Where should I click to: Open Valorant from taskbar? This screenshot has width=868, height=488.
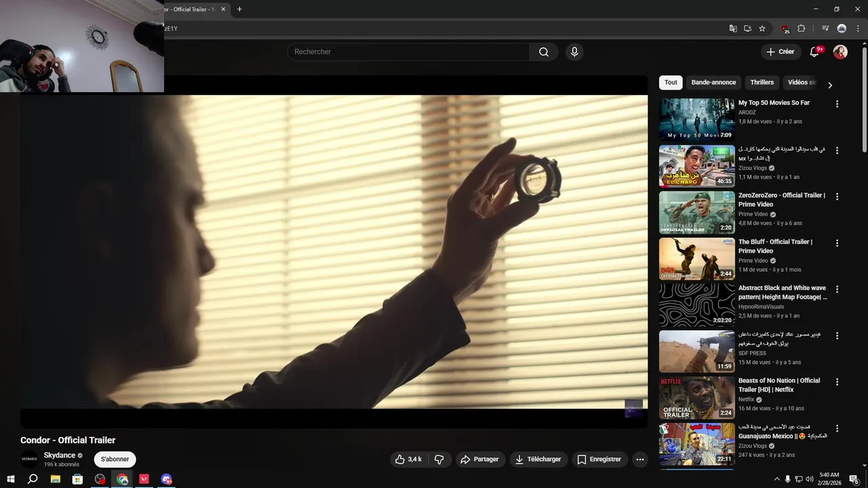(x=144, y=479)
